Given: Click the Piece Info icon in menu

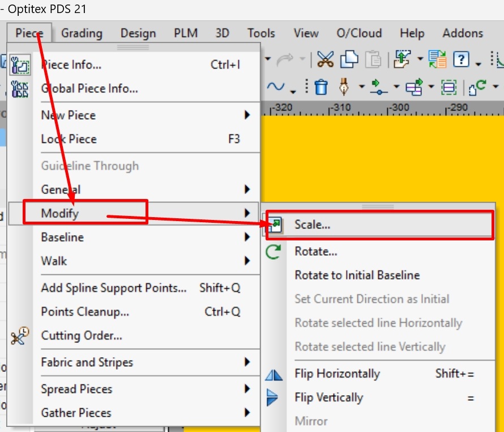Looking at the screenshot, I should click(20, 65).
